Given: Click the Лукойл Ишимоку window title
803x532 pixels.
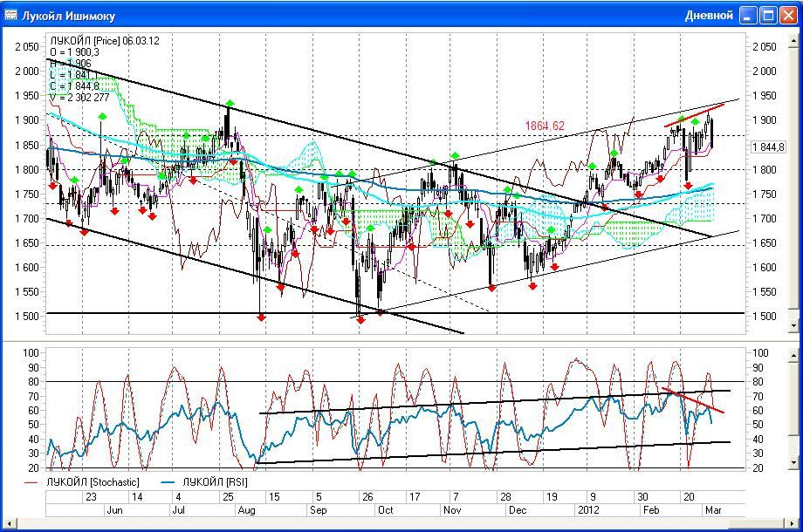Looking at the screenshot, I should (x=69, y=16).
